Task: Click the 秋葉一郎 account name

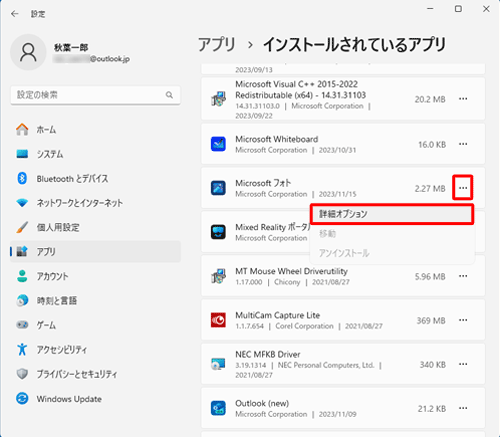Action: tap(71, 48)
